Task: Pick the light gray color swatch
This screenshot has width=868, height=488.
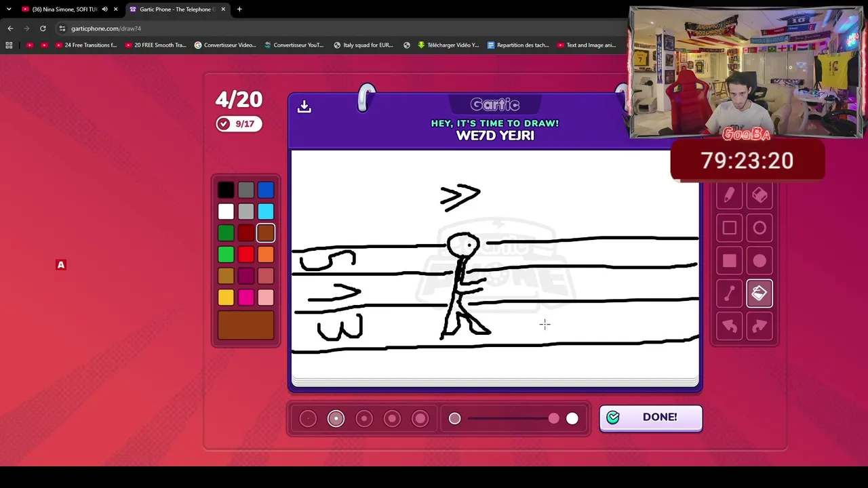Action: 246,212
